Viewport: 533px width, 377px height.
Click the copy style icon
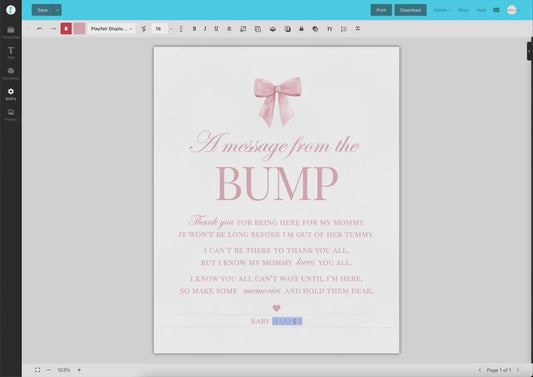[x=258, y=29]
